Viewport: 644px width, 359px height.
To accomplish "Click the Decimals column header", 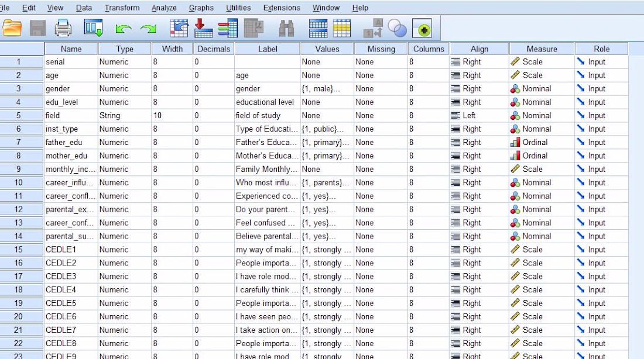I will tap(214, 49).
